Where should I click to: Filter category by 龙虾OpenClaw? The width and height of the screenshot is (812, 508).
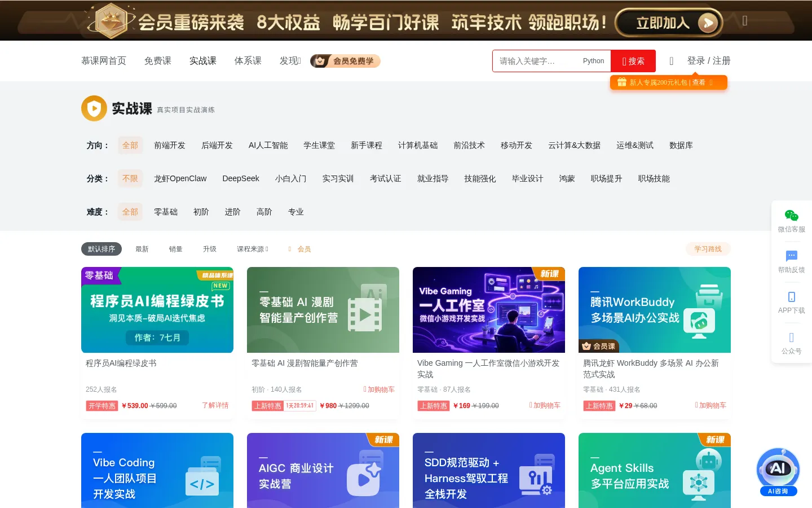(180, 179)
